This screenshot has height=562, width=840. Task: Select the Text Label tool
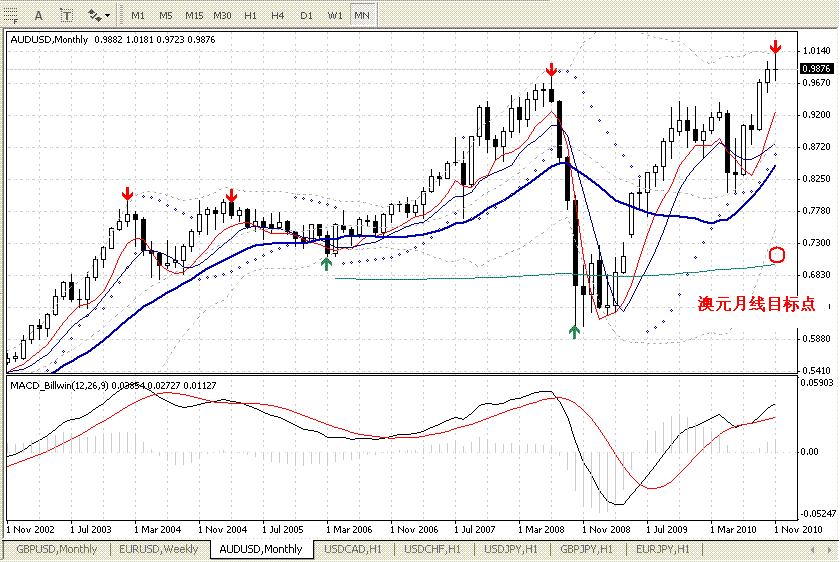point(66,16)
